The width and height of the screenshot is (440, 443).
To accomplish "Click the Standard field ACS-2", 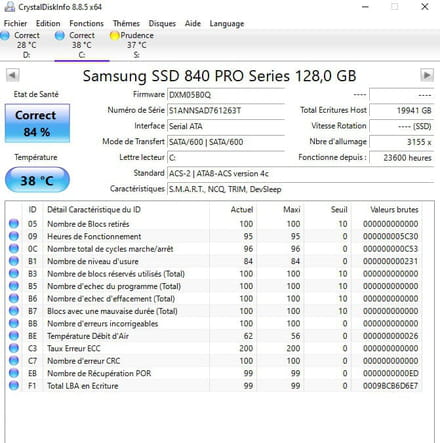I will 300,173.
